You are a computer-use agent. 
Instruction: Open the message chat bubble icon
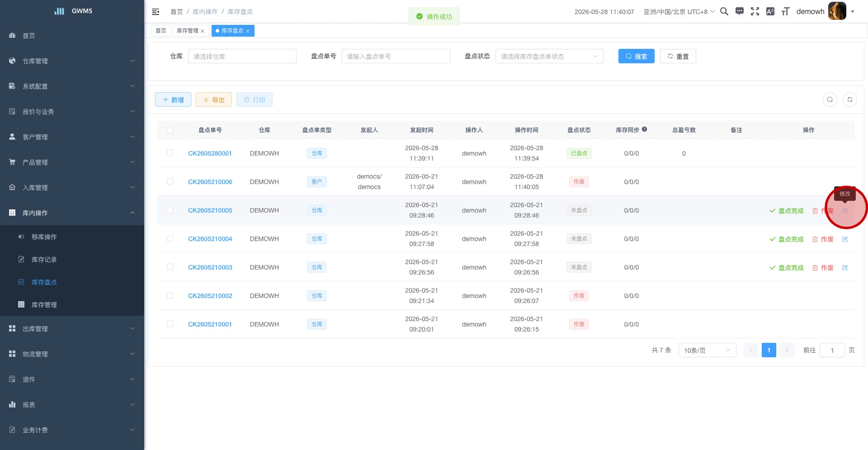740,11
